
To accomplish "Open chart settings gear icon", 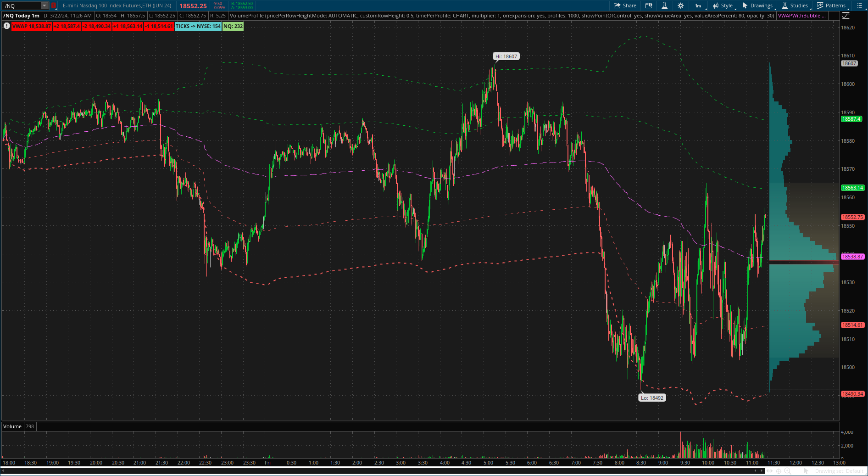I will (680, 6).
